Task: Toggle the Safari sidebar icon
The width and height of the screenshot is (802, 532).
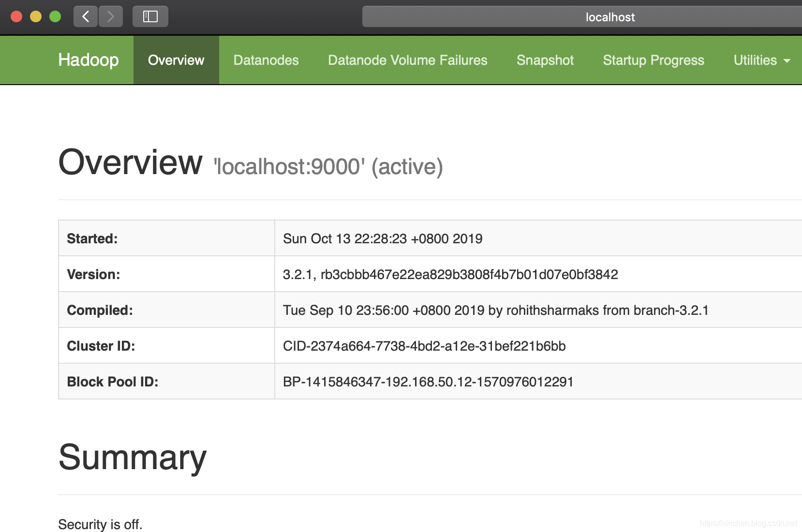Action: (150, 16)
